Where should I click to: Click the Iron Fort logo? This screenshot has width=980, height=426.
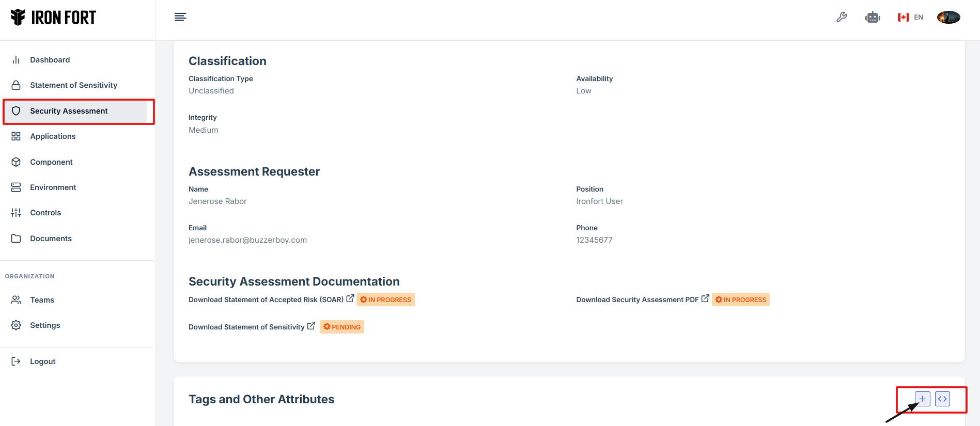(53, 18)
